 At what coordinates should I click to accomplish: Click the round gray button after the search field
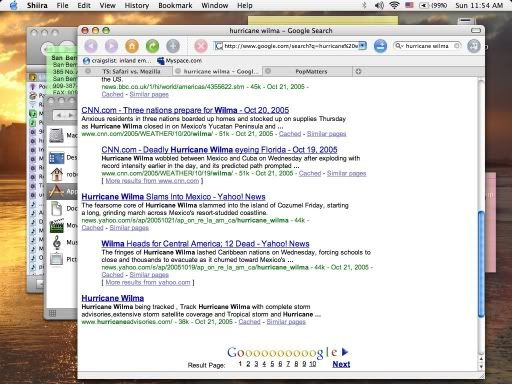(x=474, y=46)
